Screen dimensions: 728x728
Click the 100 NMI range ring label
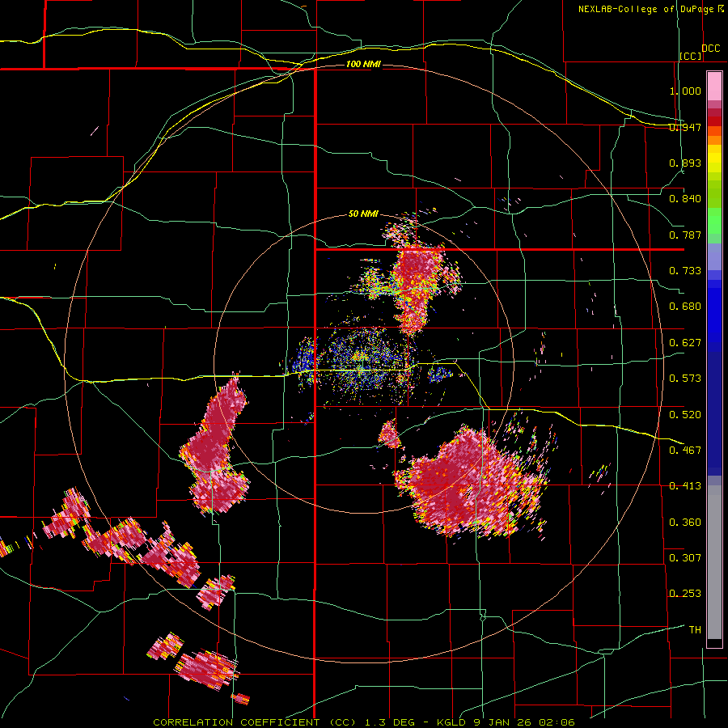363,64
